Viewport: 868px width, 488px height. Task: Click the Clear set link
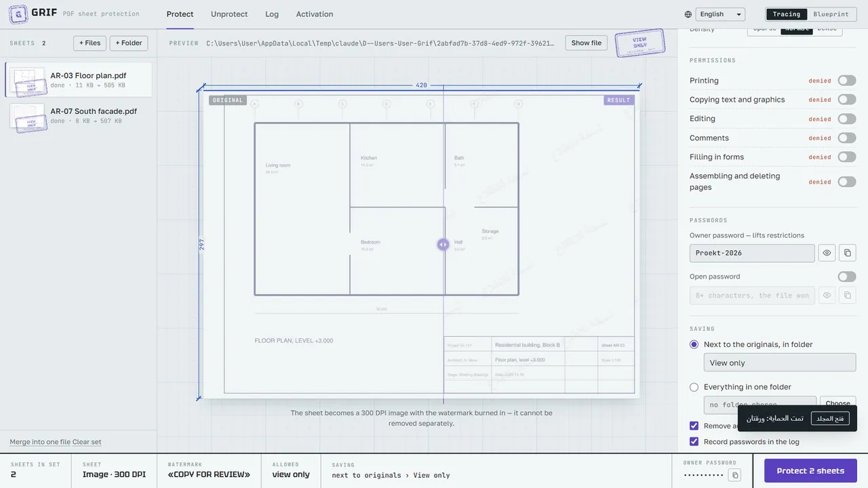click(x=87, y=442)
